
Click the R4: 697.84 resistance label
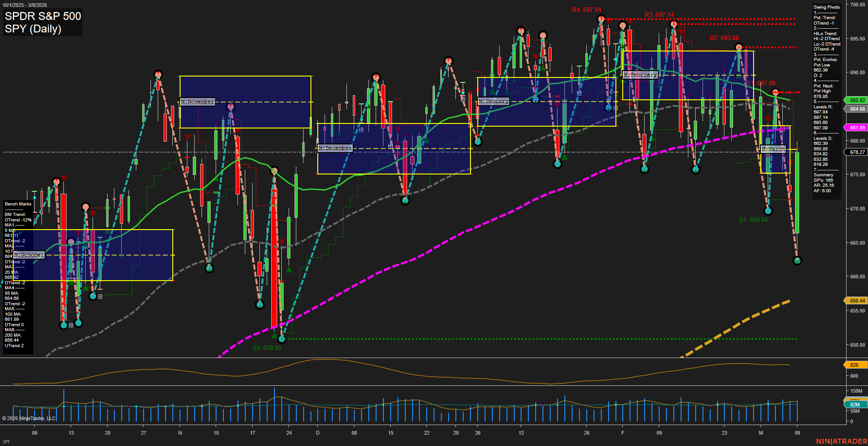(586, 10)
